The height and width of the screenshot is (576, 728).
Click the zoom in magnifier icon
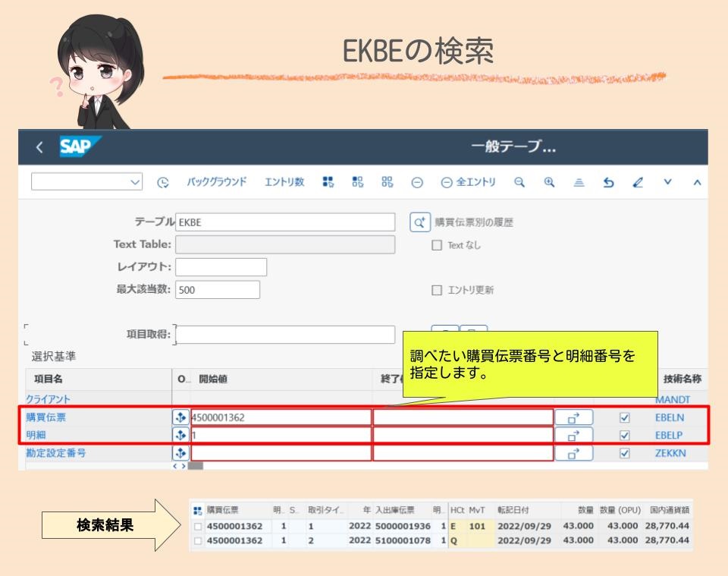(548, 182)
